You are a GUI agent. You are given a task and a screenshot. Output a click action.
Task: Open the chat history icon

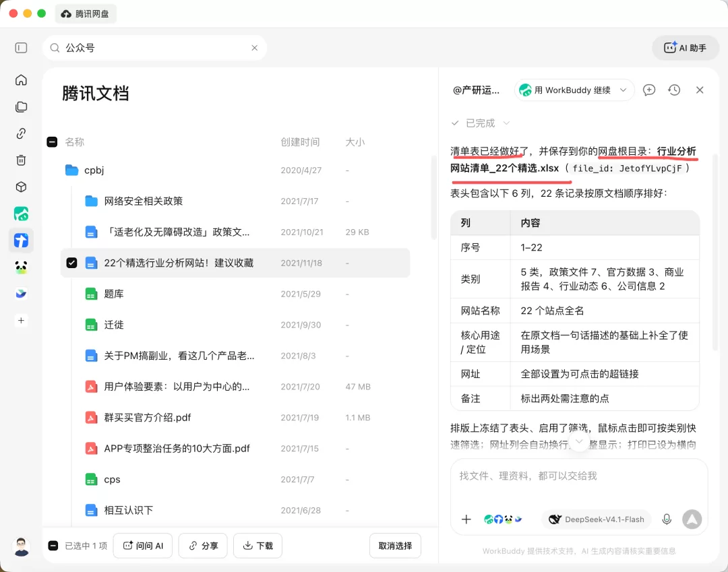pos(674,90)
